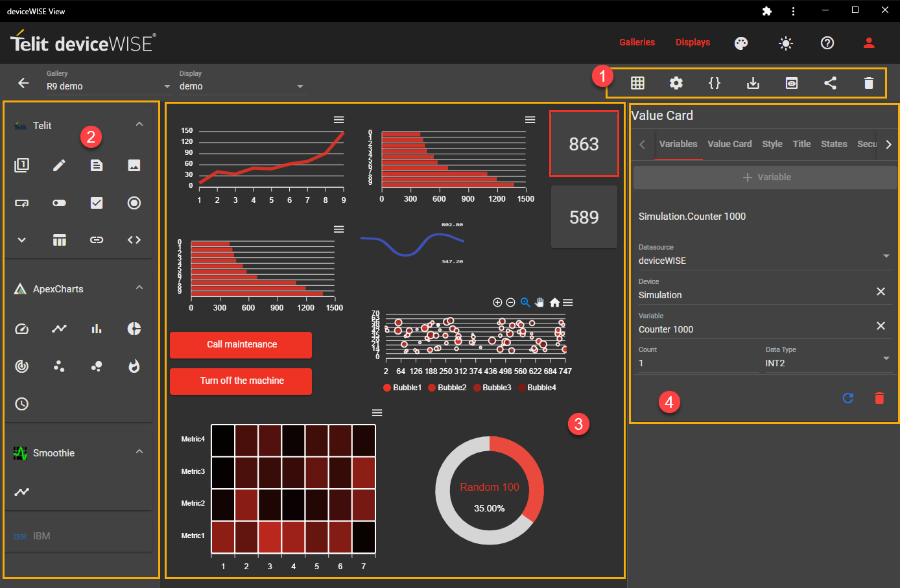Select the radial chart in ApexCharts palette
This screenshot has height=588, width=900.
pyautogui.click(x=21, y=366)
